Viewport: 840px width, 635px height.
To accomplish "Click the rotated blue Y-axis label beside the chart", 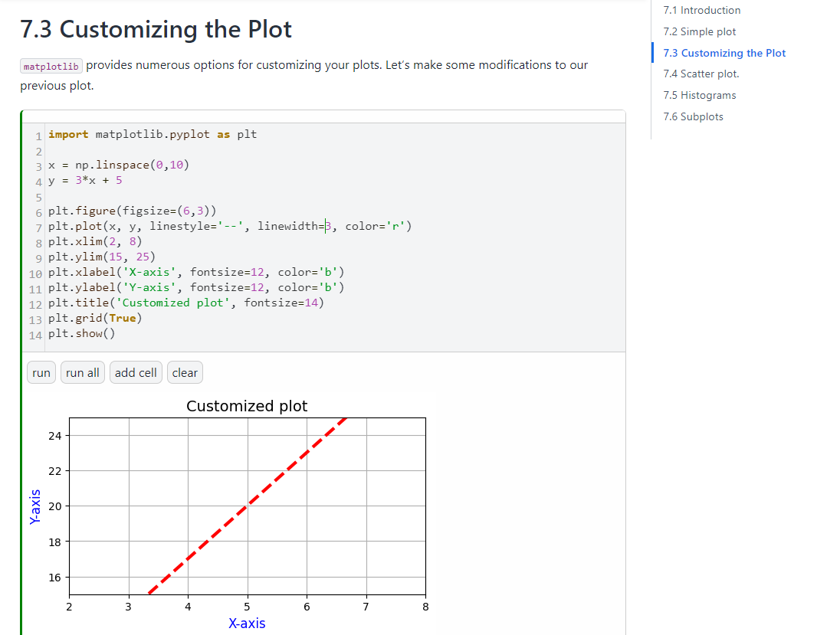I will coord(34,506).
